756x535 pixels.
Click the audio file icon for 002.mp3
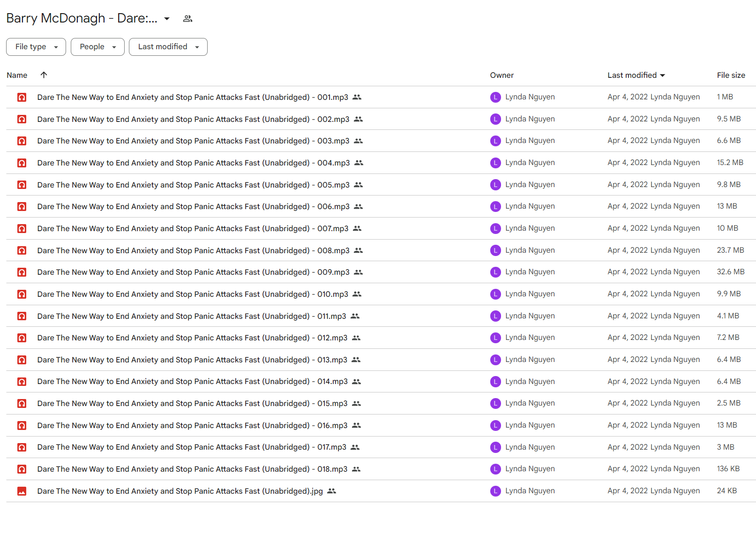(x=22, y=119)
